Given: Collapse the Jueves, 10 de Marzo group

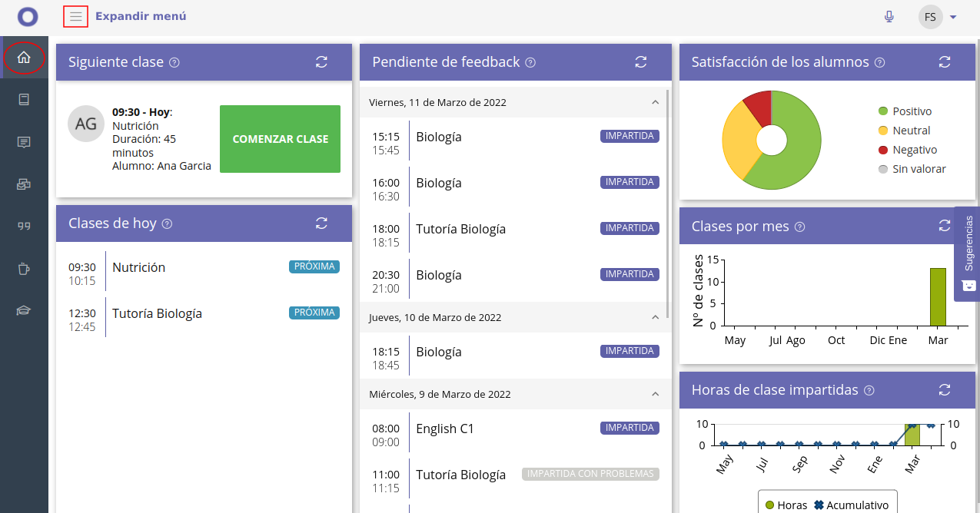Looking at the screenshot, I should pos(655,317).
